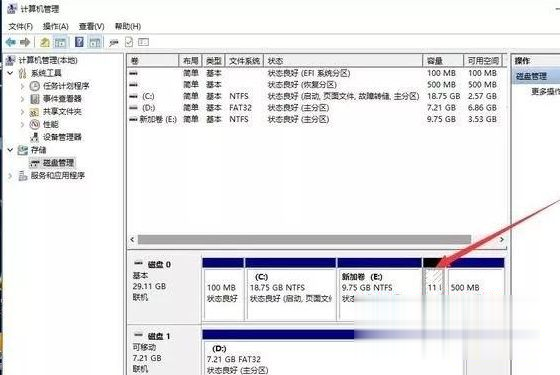The image size is (560, 375).
Task: Sort by the 卷 column header
Action: point(153,61)
